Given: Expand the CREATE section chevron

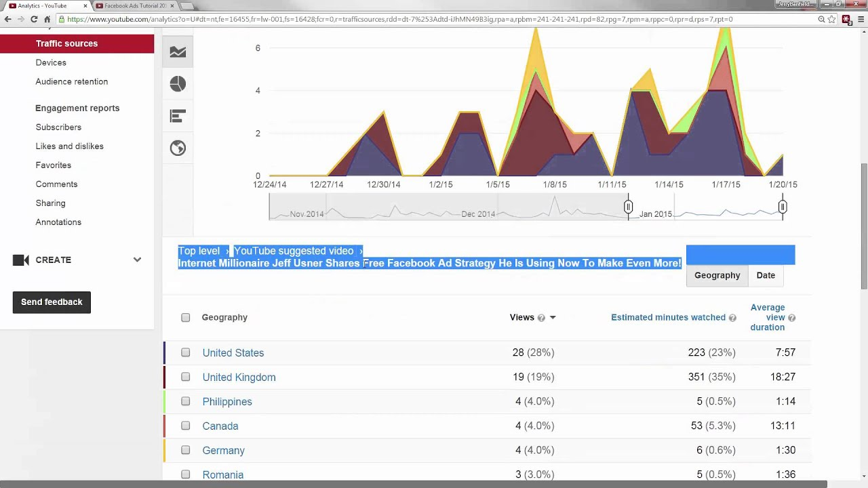Looking at the screenshot, I should 137,260.
